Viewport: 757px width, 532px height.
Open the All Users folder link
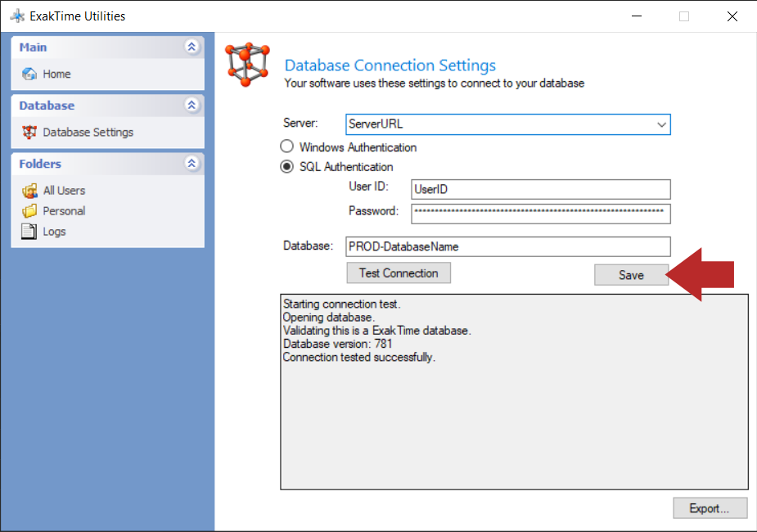tap(64, 191)
